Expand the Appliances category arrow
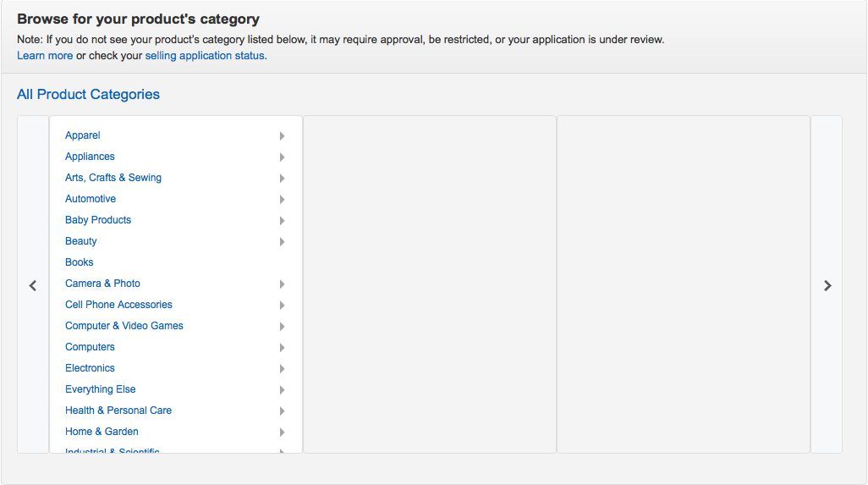Image resolution: width=868 pixels, height=485 pixels. (282, 157)
